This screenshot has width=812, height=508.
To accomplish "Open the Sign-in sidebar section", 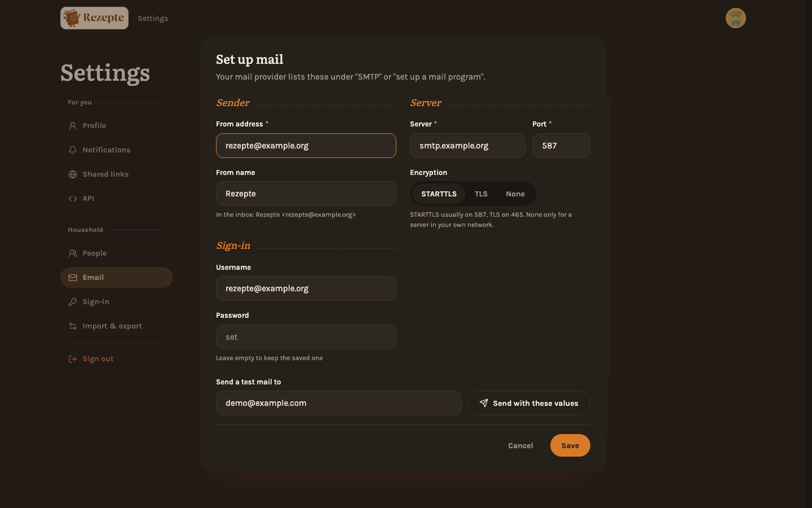I will click(x=117, y=302).
